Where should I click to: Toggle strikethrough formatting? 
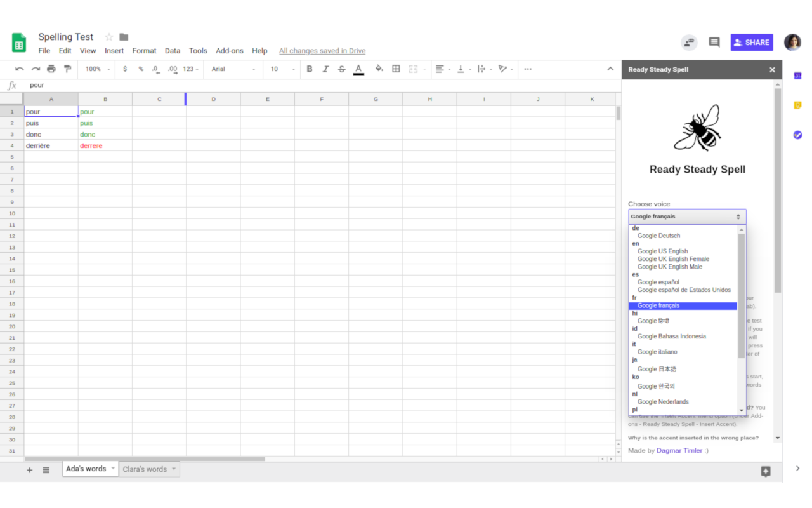342,69
